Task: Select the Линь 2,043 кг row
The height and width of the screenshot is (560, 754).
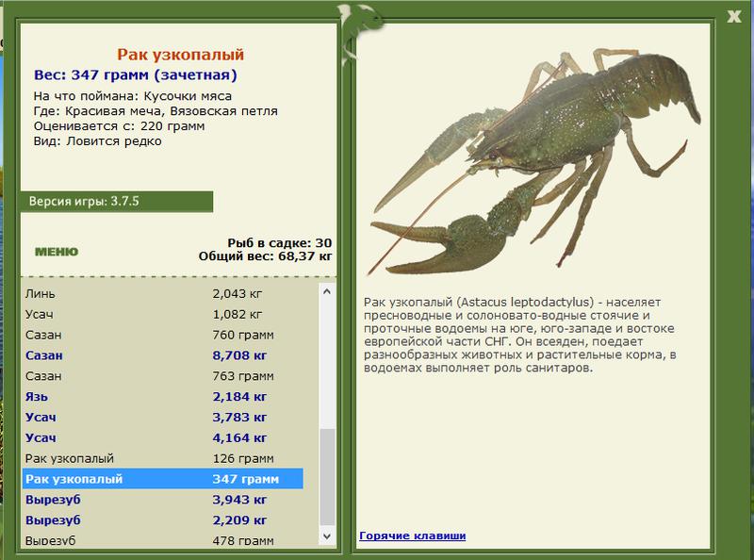Action: coord(163,293)
